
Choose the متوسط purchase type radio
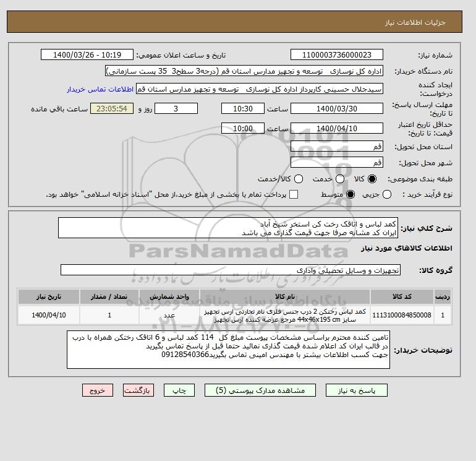click(351, 194)
